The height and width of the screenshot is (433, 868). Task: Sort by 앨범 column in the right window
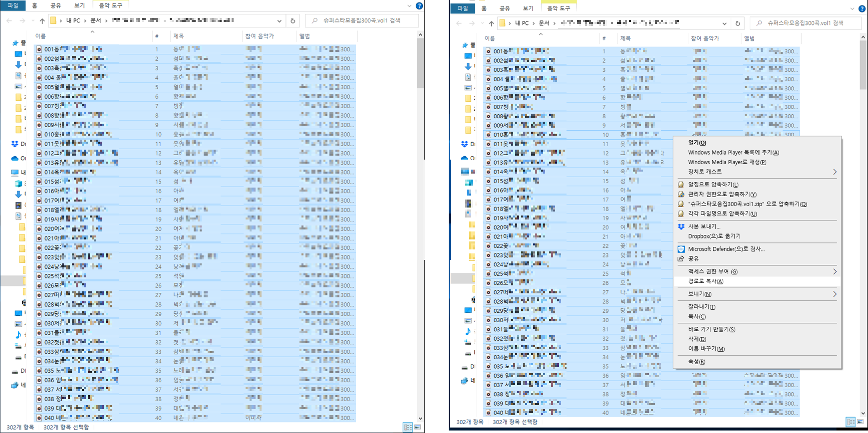(x=770, y=38)
